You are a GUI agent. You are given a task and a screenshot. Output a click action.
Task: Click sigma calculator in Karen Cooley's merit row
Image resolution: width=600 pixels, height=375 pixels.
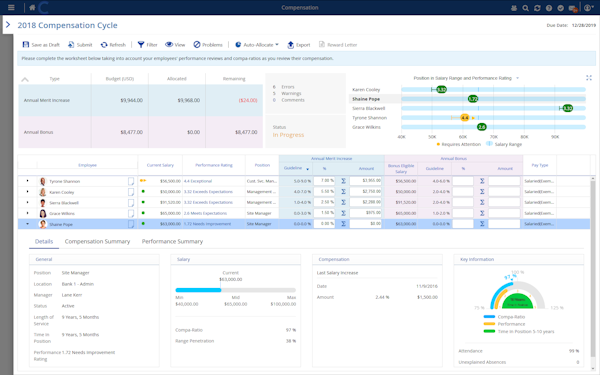[x=343, y=191]
